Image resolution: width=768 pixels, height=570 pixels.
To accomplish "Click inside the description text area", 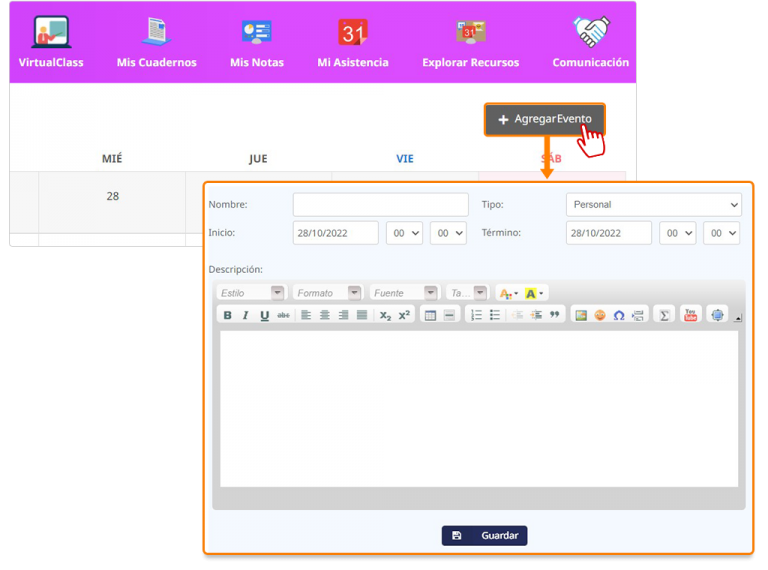I will pos(479,409).
